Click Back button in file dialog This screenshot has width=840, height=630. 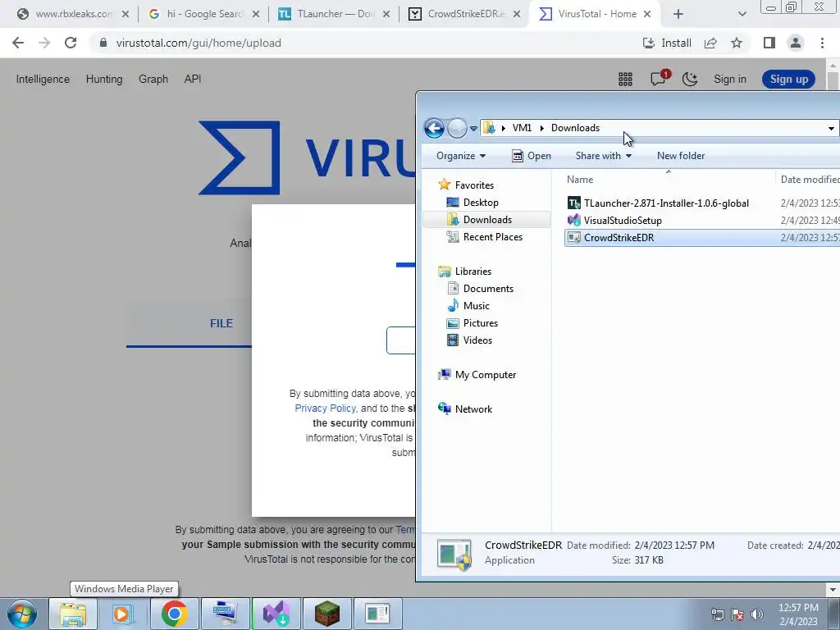tap(434, 128)
